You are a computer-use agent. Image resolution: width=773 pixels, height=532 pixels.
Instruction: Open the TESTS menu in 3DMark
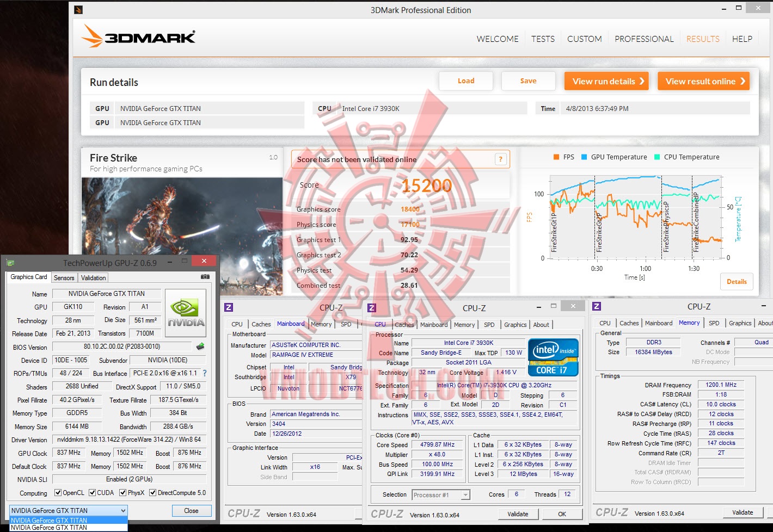pyautogui.click(x=543, y=39)
